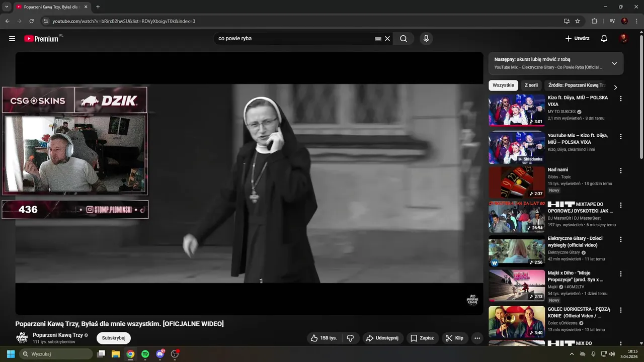This screenshot has width=644, height=362.
Task: Expand the Następny playlist panel chevron
Action: (614, 63)
